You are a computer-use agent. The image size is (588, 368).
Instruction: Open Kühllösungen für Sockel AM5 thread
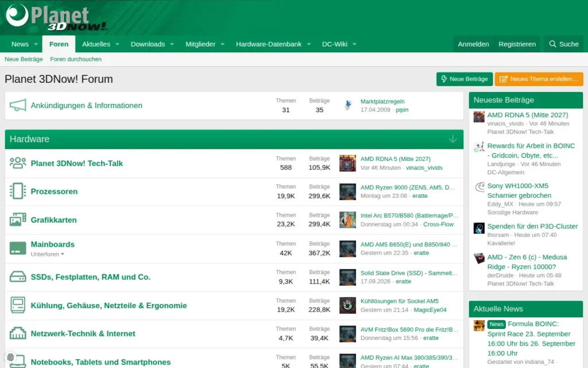pos(400,301)
